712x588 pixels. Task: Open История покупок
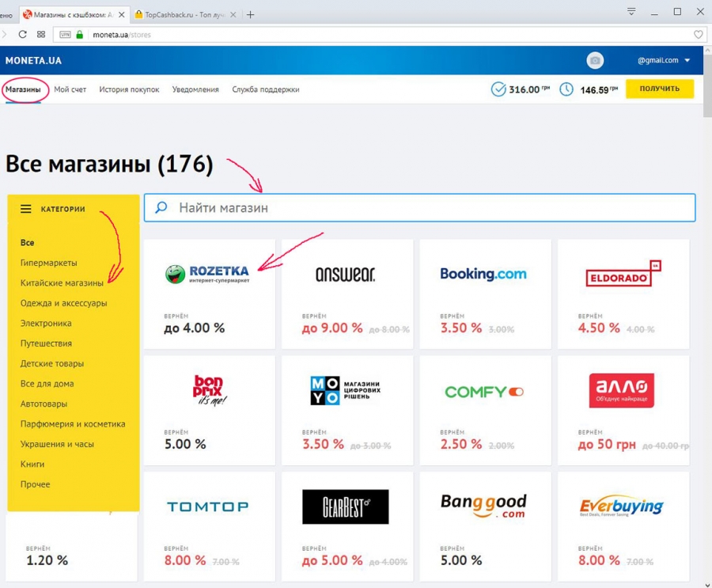(129, 89)
